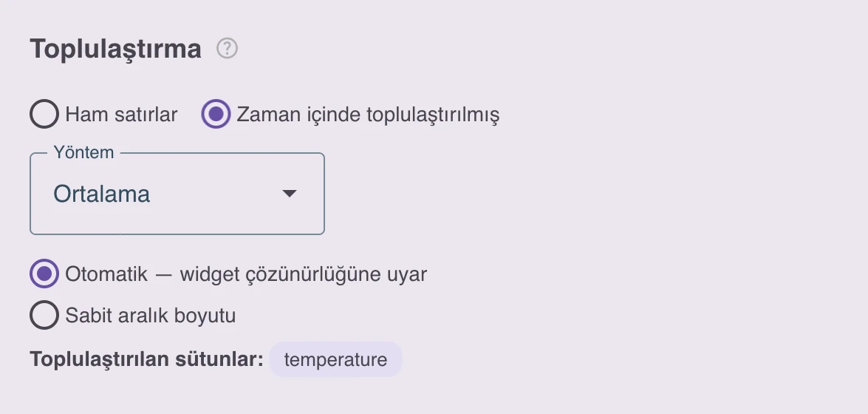Screen dimensions: 868x414
Task: Open the help icon beside Toplulaştırma
Action: click(x=227, y=48)
